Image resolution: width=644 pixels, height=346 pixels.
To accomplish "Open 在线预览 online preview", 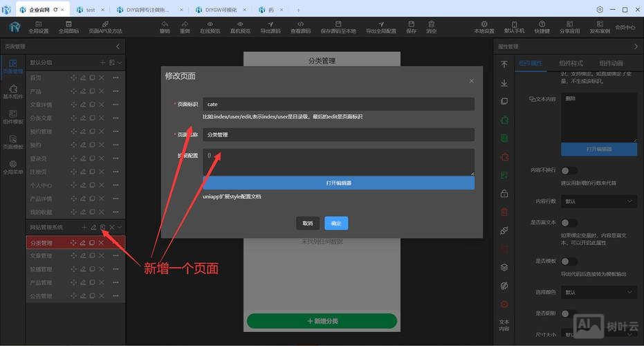I will click(210, 27).
